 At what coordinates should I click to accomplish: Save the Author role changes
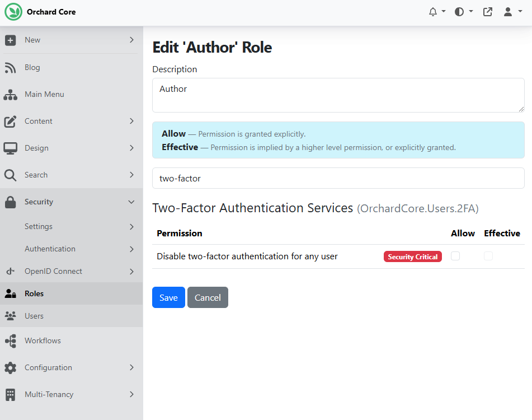[x=168, y=297]
